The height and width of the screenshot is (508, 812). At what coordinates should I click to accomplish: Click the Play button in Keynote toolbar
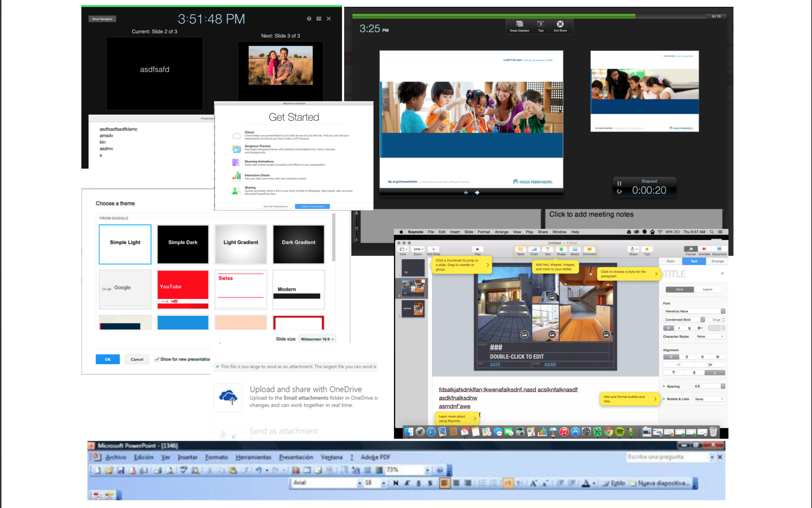click(x=478, y=249)
